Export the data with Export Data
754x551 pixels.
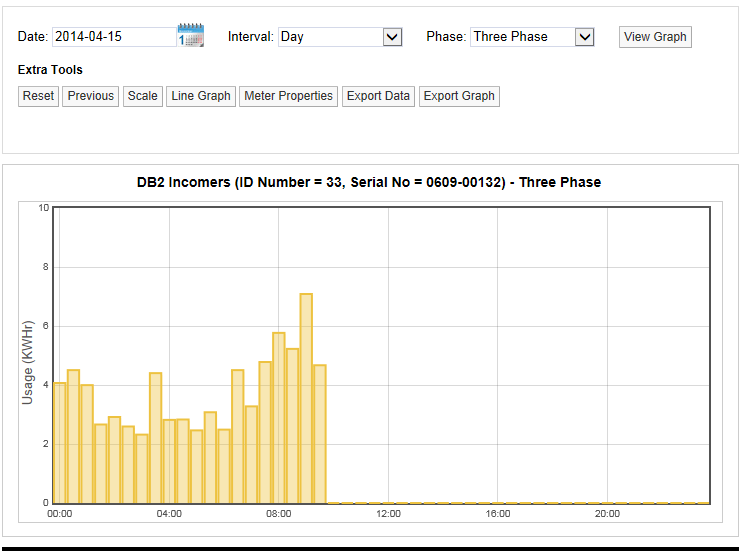[378, 96]
